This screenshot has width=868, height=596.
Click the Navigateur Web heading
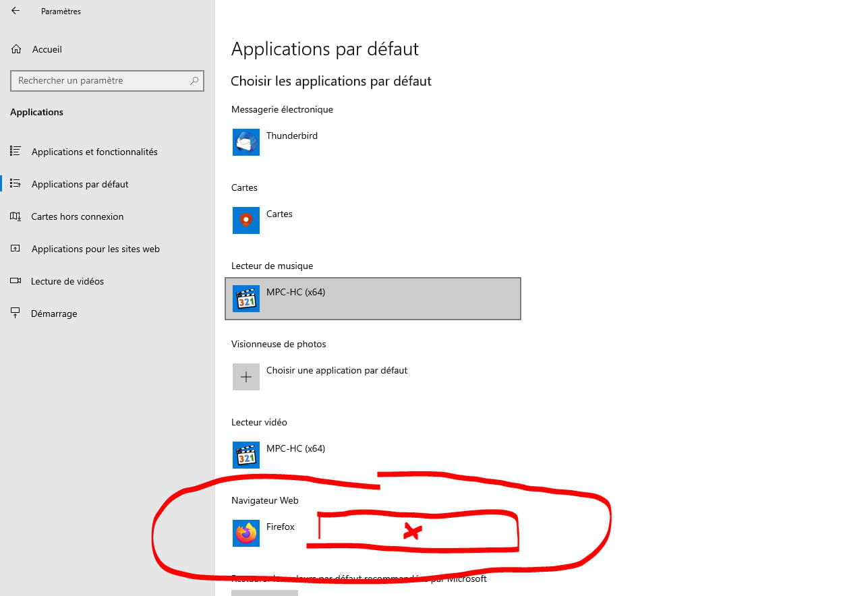264,500
